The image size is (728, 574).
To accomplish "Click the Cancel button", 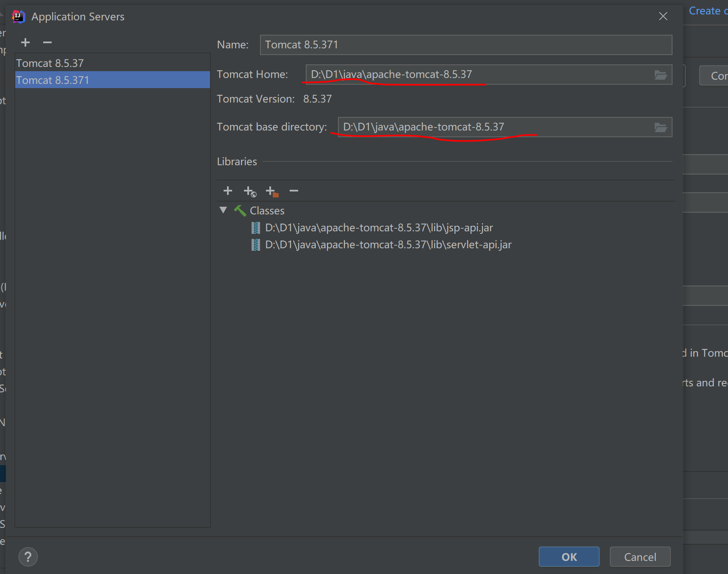I will point(640,557).
